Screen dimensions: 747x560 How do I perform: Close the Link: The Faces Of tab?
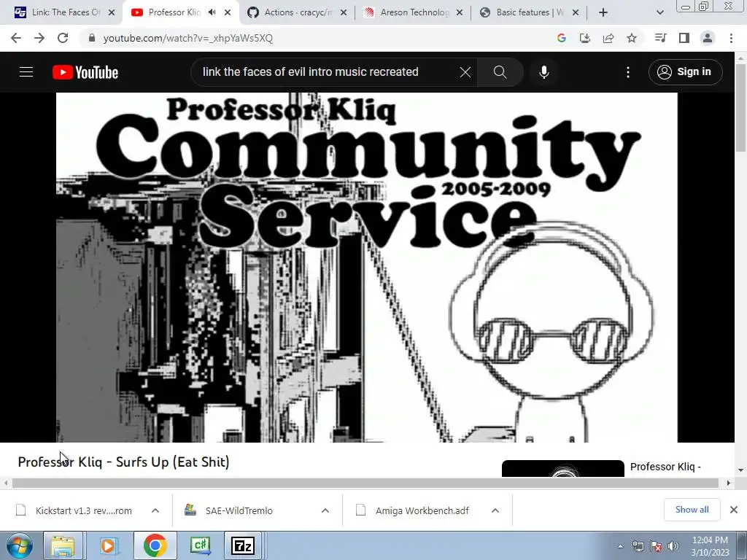pyautogui.click(x=112, y=12)
